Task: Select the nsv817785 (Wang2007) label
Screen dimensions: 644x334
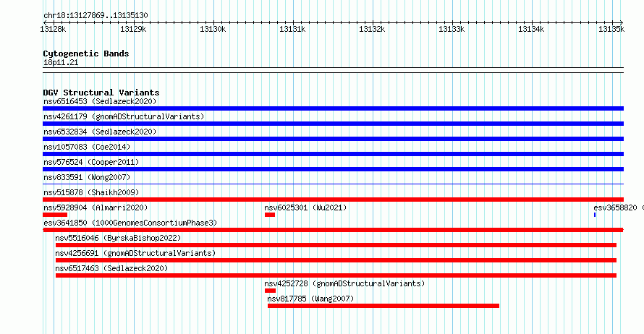Action: coord(310,299)
